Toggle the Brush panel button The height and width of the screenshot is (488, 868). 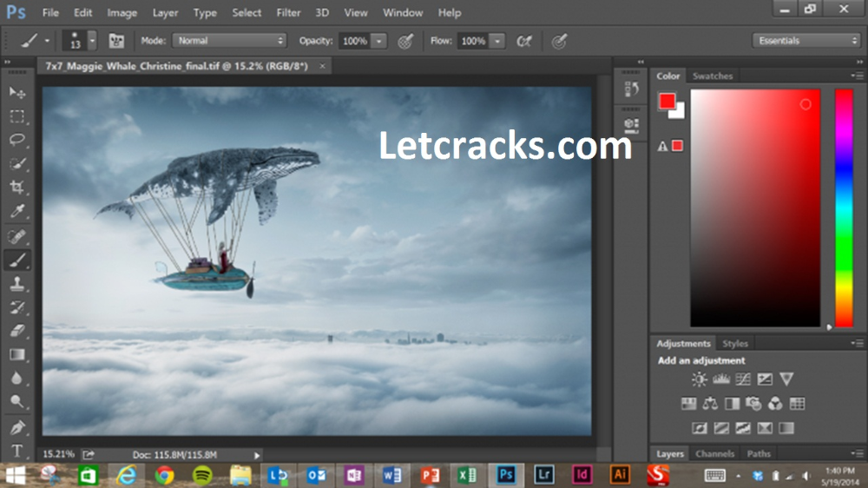coord(115,41)
